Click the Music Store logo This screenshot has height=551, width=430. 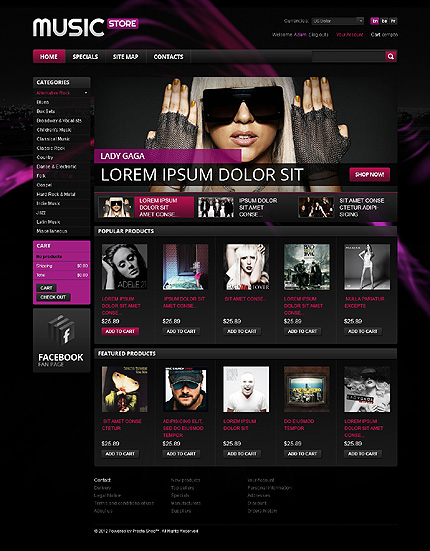(x=86, y=27)
